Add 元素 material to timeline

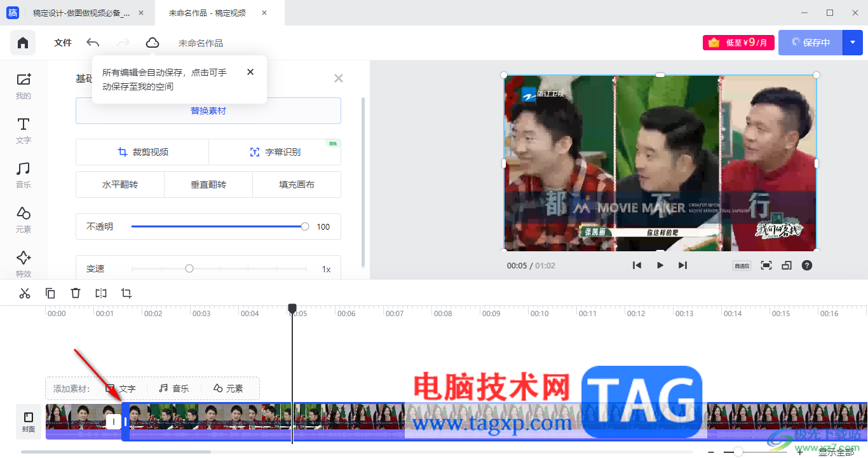click(x=228, y=388)
